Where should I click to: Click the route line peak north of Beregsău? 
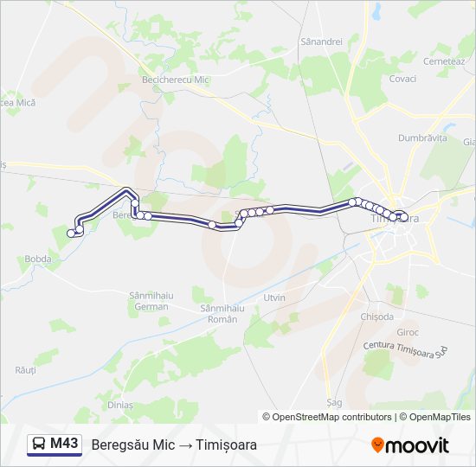(x=126, y=190)
